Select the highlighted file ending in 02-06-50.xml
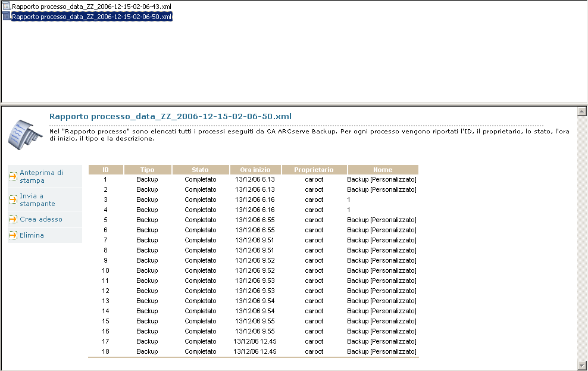This screenshot has height=371, width=588. (x=92, y=17)
